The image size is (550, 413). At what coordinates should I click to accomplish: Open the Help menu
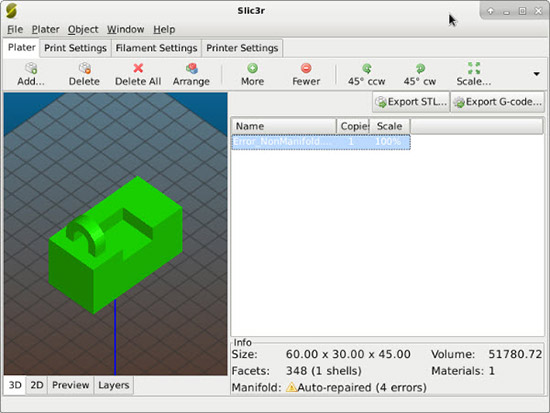pyautogui.click(x=164, y=29)
